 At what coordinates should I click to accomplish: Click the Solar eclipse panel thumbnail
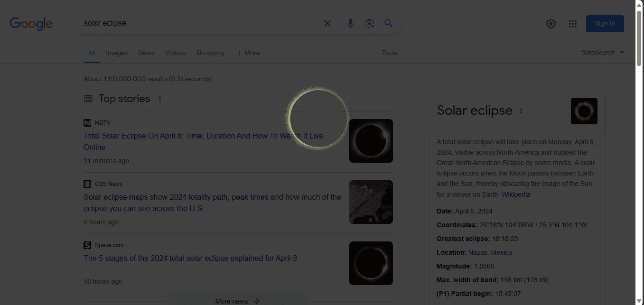(x=584, y=111)
